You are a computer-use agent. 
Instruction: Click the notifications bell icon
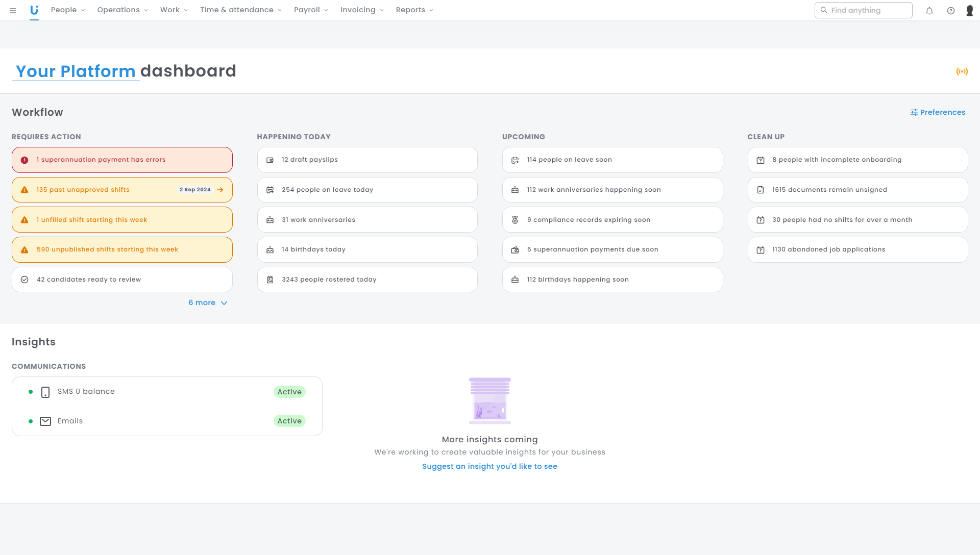coord(929,11)
